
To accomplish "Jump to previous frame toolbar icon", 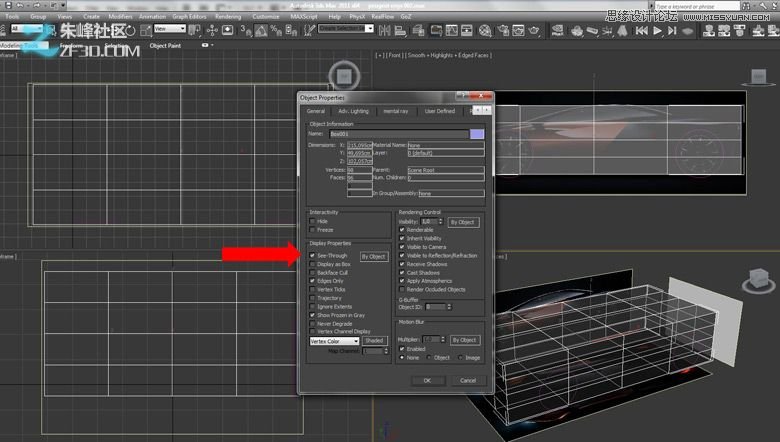I will 641,29.
